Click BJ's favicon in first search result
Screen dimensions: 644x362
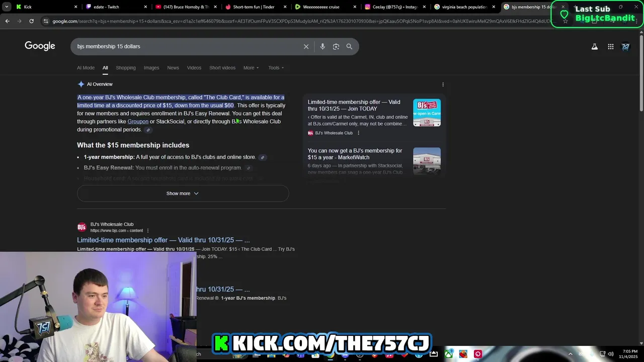coord(82,227)
